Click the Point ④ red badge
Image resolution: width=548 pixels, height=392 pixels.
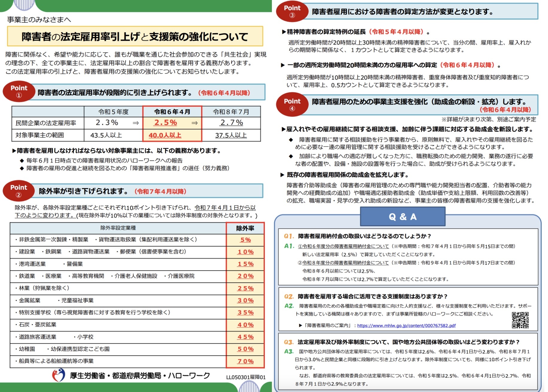[x=292, y=105]
